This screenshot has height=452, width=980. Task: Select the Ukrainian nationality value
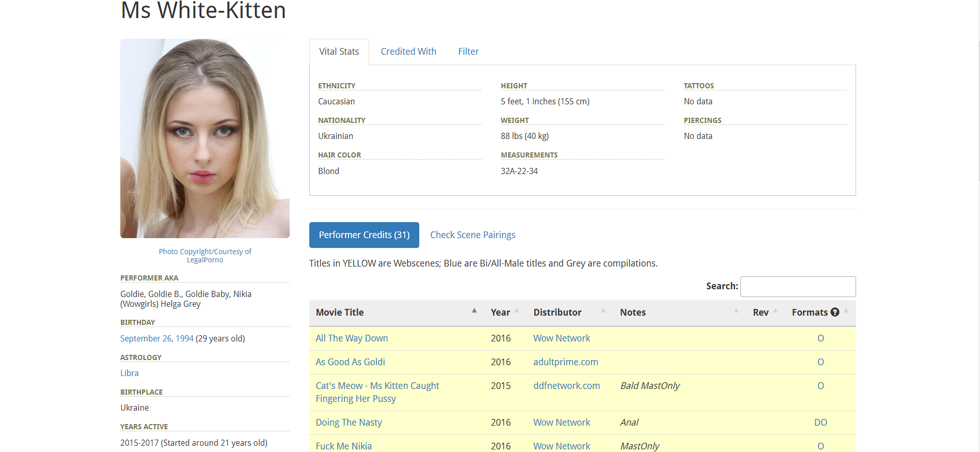click(x=336, y=136)
